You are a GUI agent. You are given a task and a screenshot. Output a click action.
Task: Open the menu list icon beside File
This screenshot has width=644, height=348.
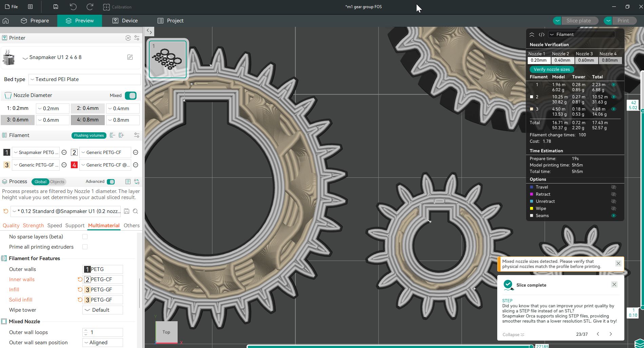[x=30, y=7]
